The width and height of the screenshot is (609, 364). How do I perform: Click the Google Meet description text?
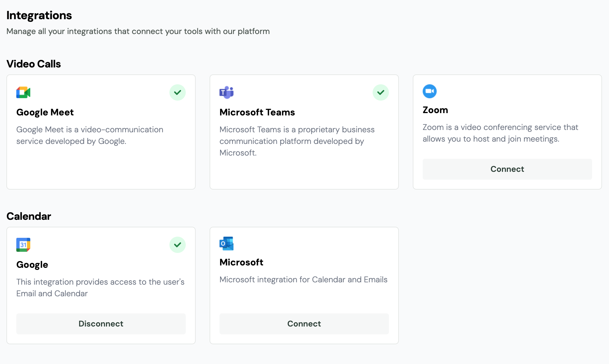(x=90, y=135)
